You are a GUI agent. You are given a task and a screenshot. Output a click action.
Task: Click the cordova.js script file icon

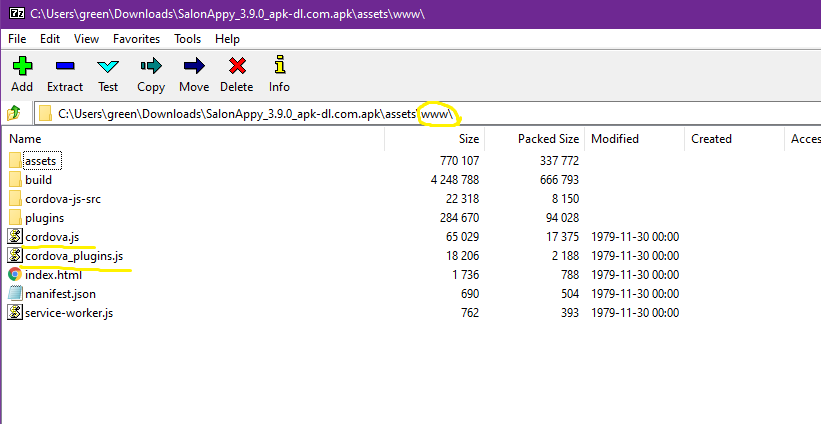point(15,237)
